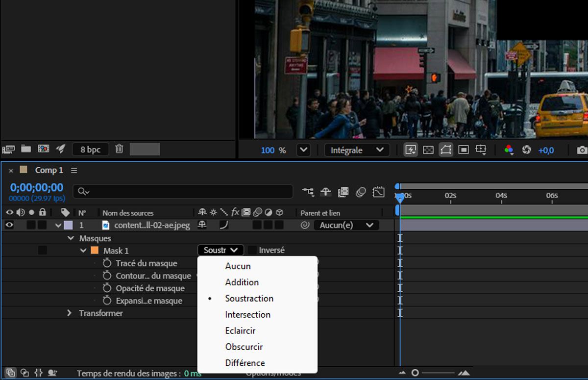
Task: Toggle mask and shape path visibility
Action: 445,150
